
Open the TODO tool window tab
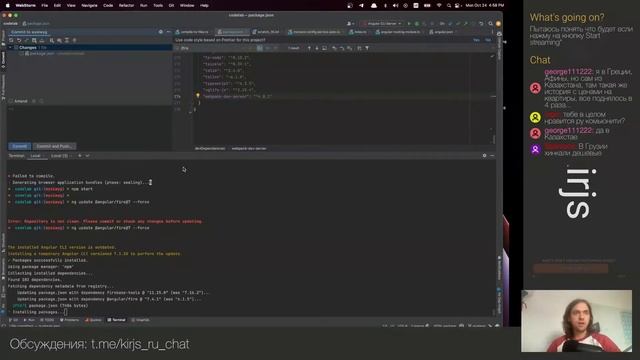coord(47,320)
